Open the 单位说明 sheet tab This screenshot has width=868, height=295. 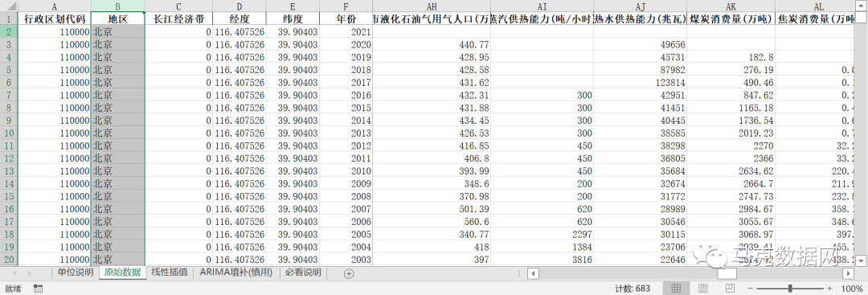[76, 272]
